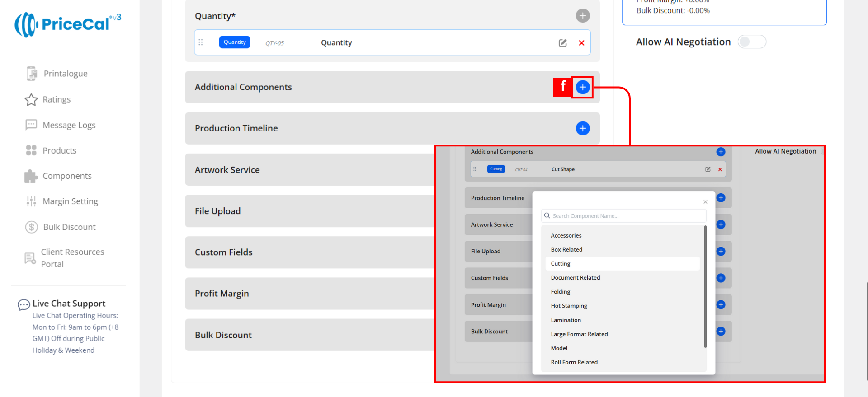Toggle Allow AI Negotiation switch
This screenshot has height=397, width=868.
[751, 42]
